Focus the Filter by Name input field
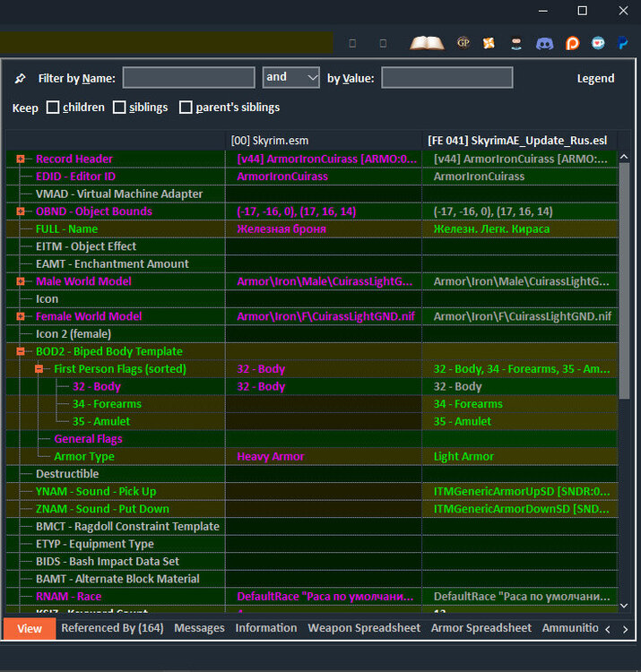Image resolution: width=641 pixels, height=672 pixels. click(188, 78)
